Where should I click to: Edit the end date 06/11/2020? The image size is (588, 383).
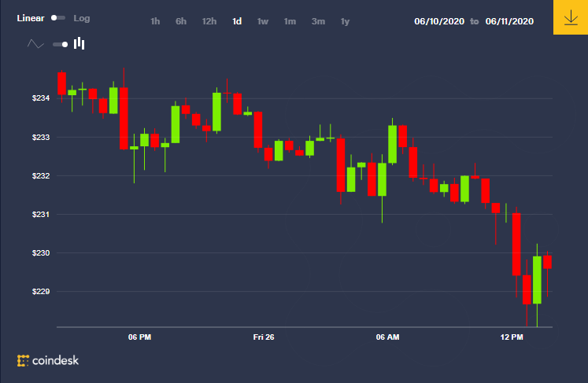coord(509,21)
